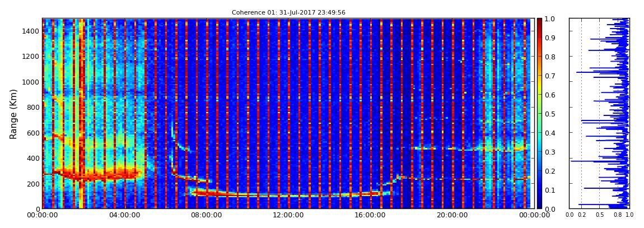Click the colorbar tick label 0.9
644x228 pixels.
coord(550,38)
